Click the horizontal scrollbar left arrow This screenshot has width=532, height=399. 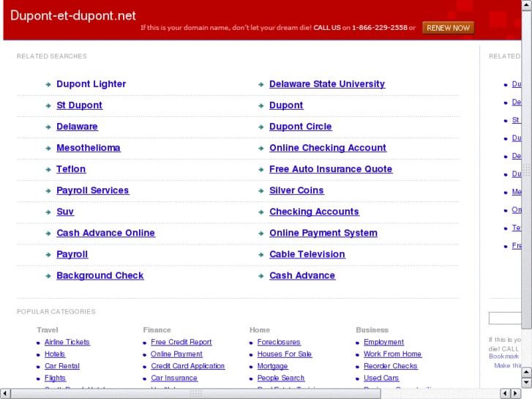coord(5,394)
